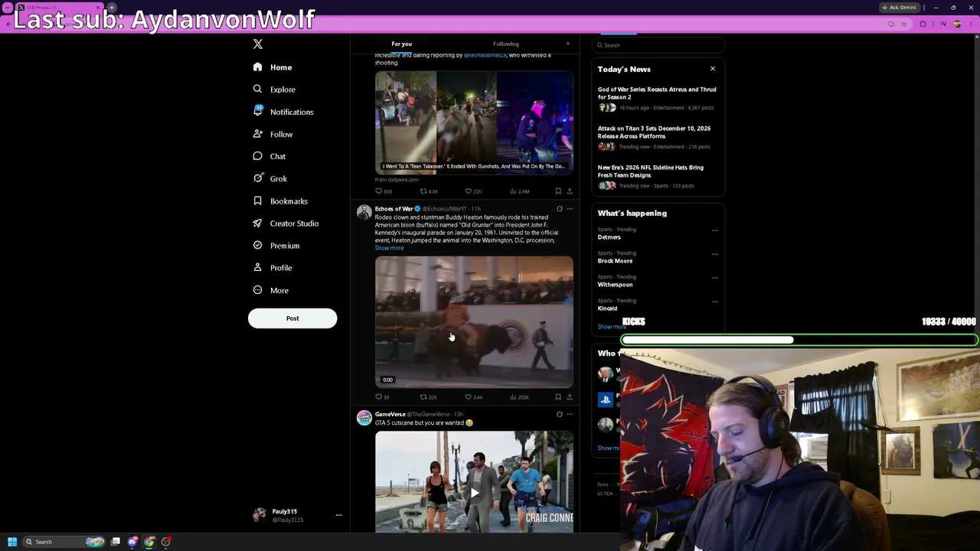Go to Bookmarks in the sidebar

coord(289,201)
